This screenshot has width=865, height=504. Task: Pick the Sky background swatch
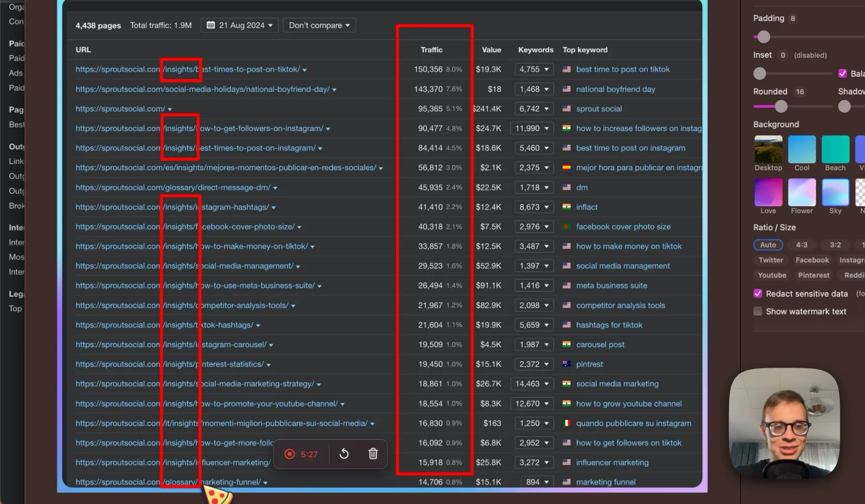coord(835,192)
